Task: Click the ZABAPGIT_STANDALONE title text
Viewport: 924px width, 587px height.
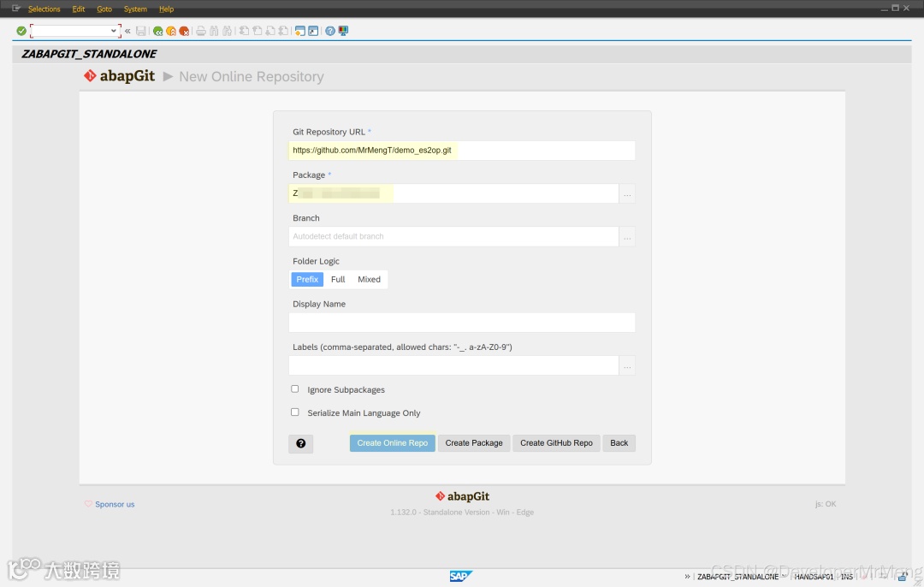Action: (x=89, y=54)
